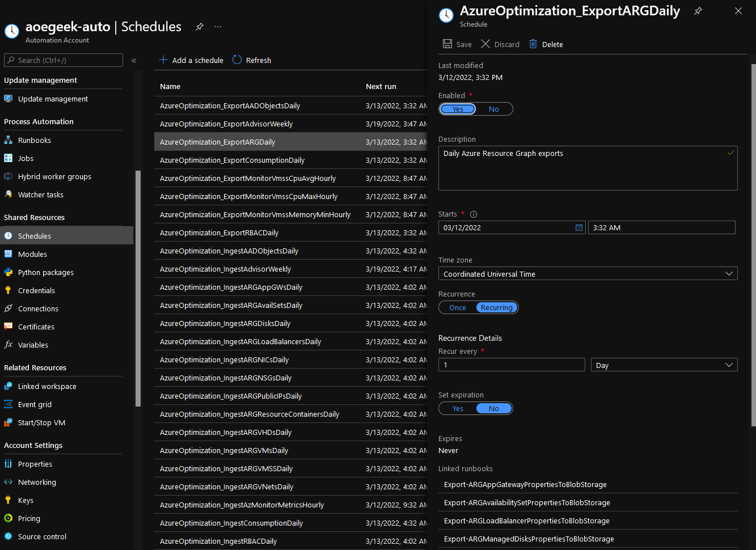Show the Starts info tooltip icon
Screen dimensions: 756x550
click(474, 214)
